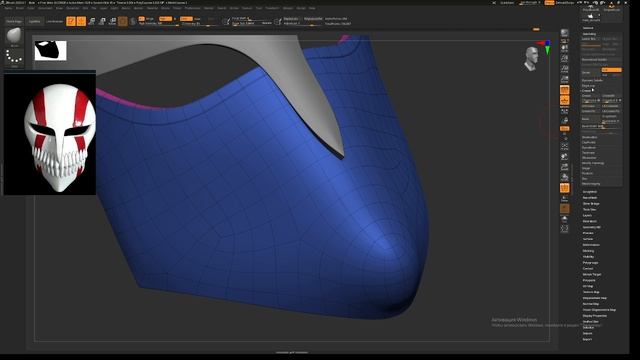Toggle the Floor grid button
640x360 pixels.
pos(564,100)
